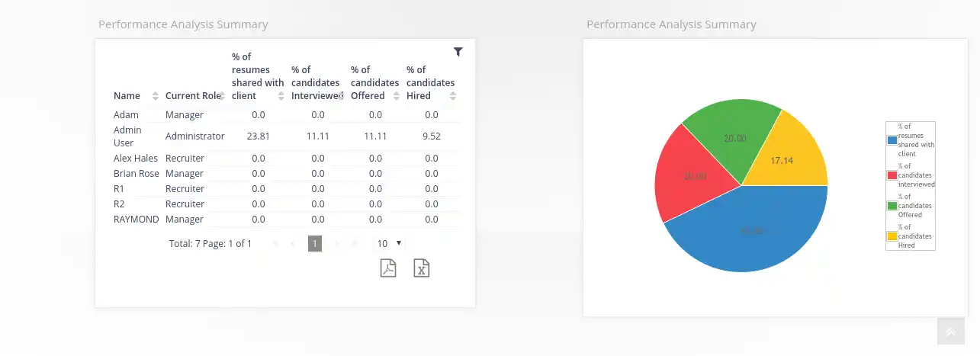Viewport: 980px width, 356px height.
Task: Click the yellow Hired legend swatch
Action: (892, 236)
